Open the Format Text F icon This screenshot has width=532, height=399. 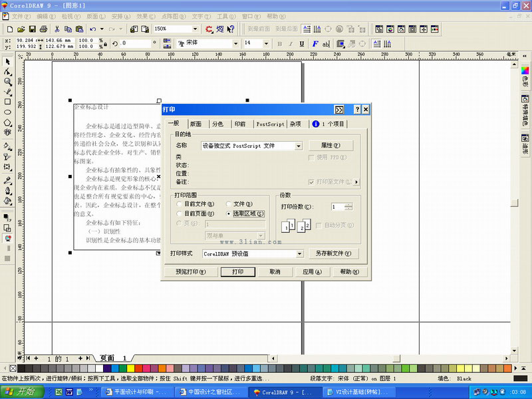click(315, 44)
